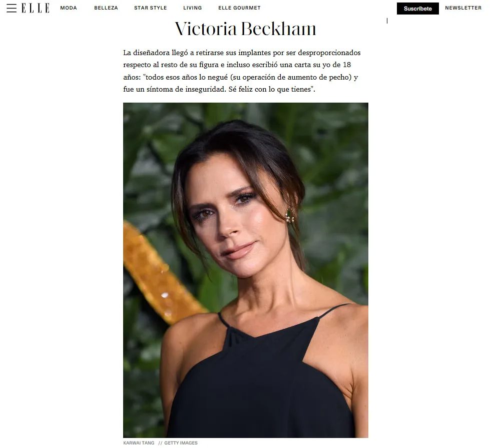This screenshot has width=492, height=448.
Task: Click the ELLE logo
Action: (x=36, y=8)
